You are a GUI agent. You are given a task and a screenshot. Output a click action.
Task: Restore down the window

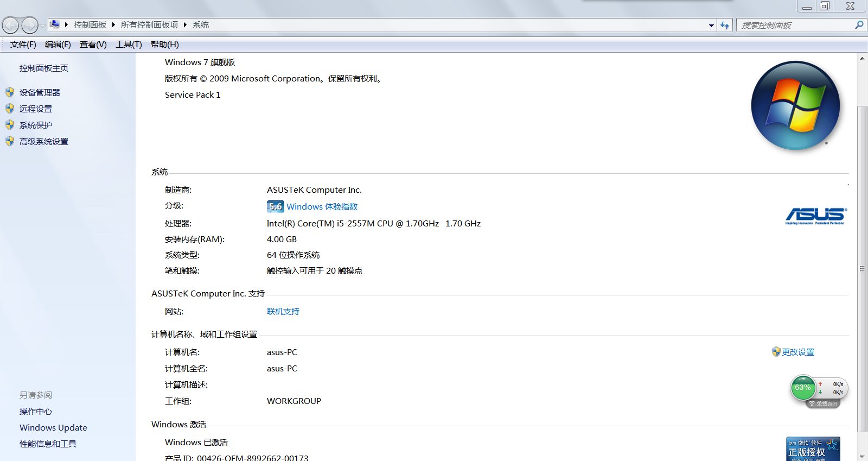tap(824, 6)
